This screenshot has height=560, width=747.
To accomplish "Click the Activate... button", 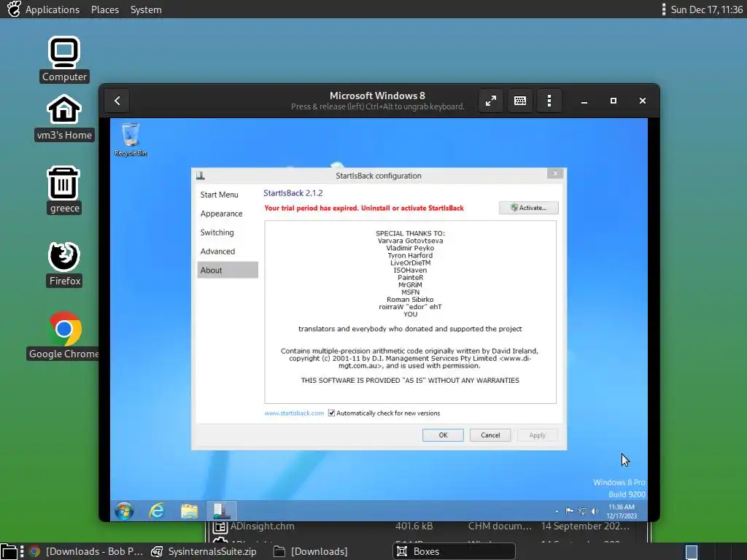I will point(528,208).
